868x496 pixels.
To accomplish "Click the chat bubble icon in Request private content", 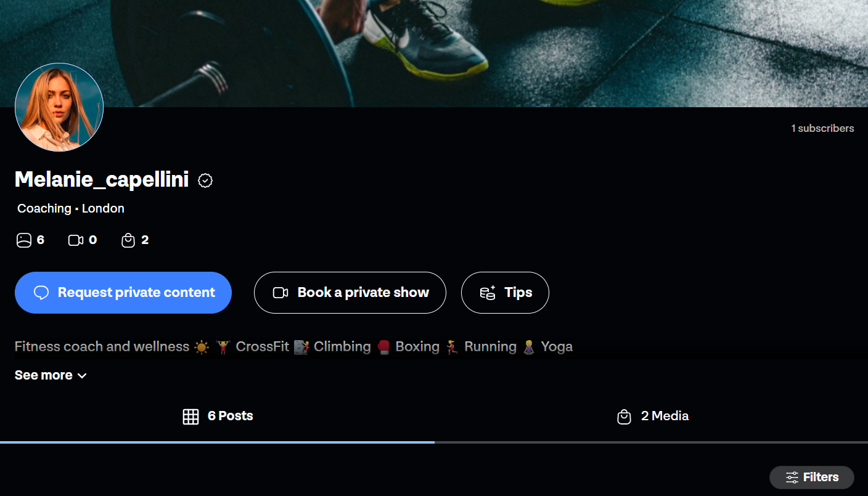I will tap(41, 293).
